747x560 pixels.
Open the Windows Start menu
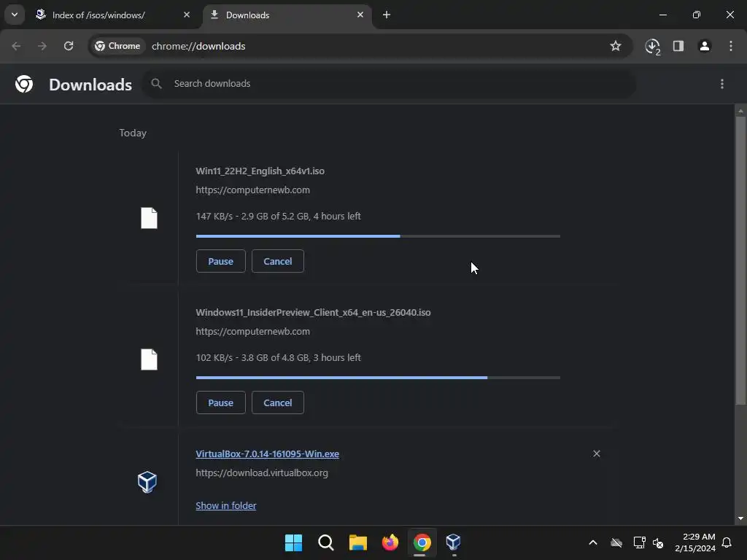[293, 542]
